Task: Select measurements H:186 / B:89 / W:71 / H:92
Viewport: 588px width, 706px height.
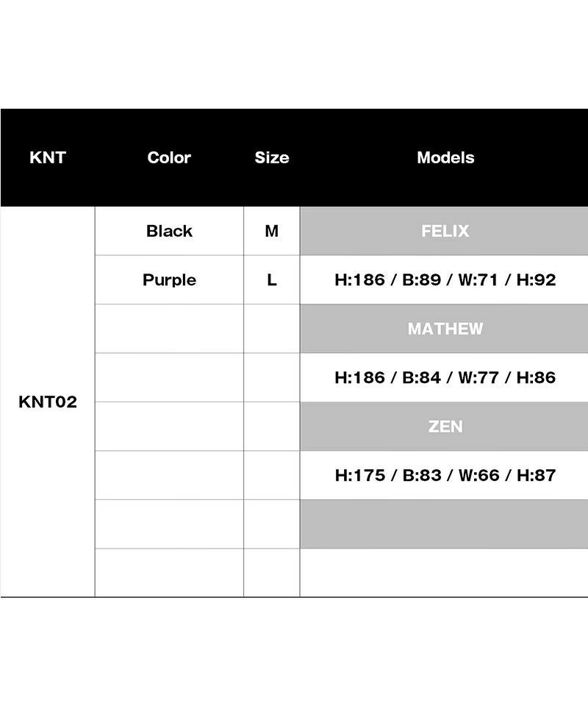Action: click(445, 280)
